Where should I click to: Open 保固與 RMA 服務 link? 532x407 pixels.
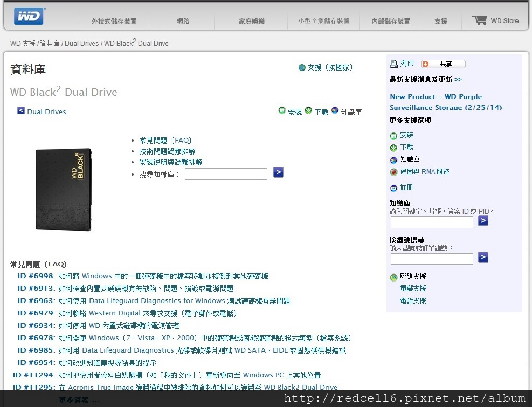[424, 172]
